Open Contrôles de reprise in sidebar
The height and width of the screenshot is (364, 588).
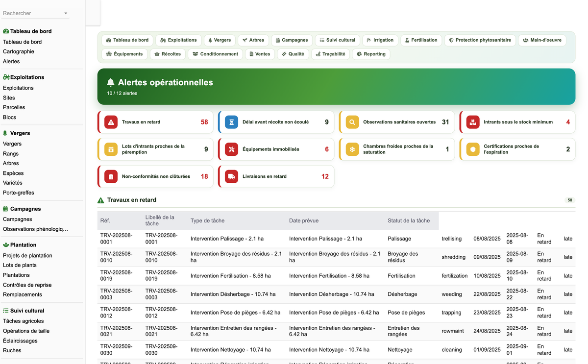(27, 285)
